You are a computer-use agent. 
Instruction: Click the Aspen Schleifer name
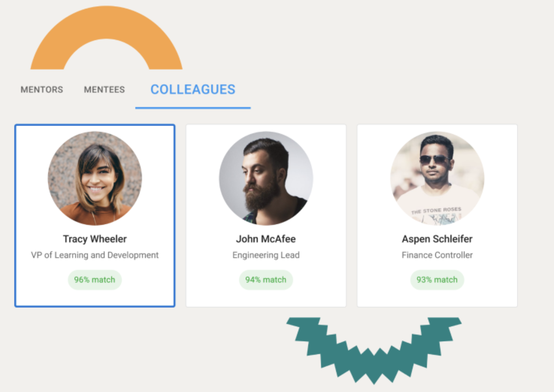click(437, 239)
